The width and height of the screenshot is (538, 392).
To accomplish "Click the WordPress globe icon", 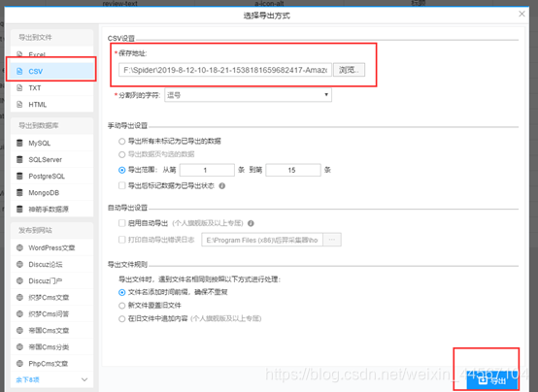I will [19, 247].
